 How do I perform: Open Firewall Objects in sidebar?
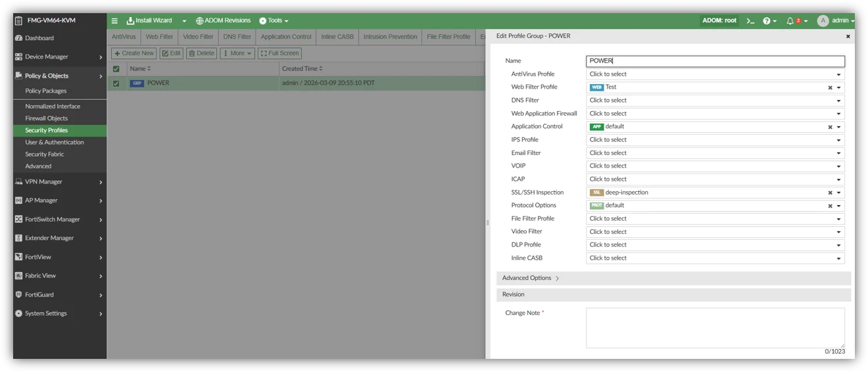coord(47,118)
